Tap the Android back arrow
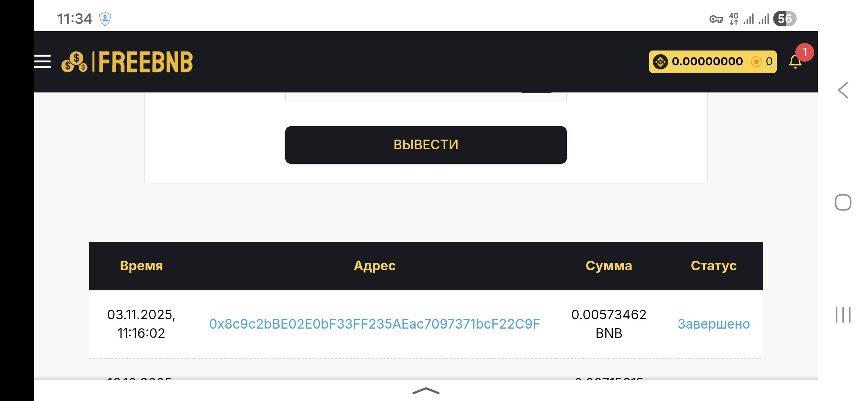 pos(843,90)
